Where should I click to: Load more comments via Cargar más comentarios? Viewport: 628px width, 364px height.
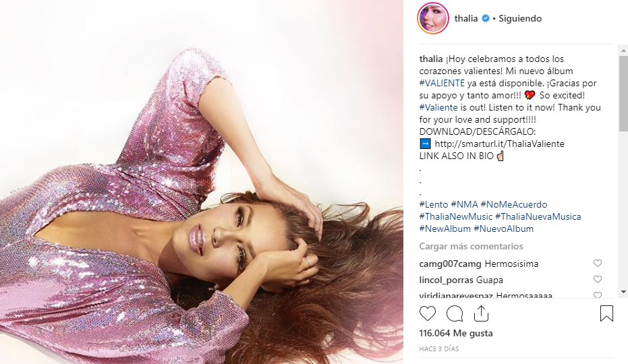coord(471,246)
